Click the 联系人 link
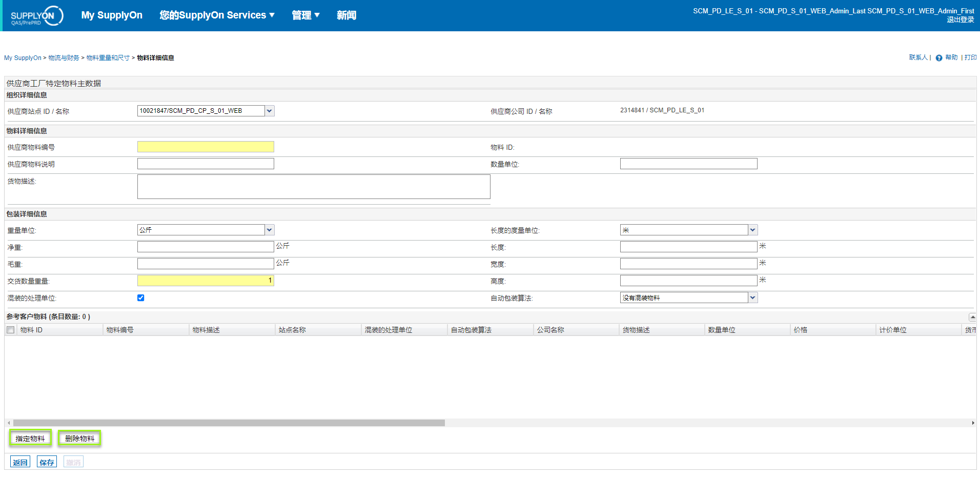The height and width of the screenshot is (477, 980). coord(918,57)
